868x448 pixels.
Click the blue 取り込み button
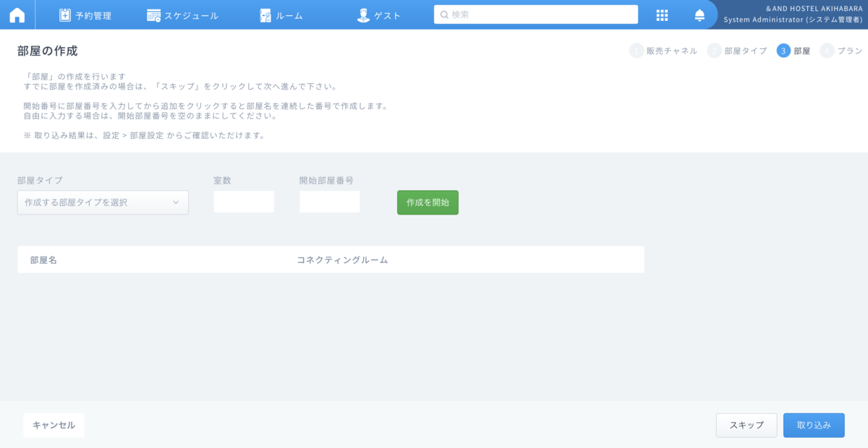[814, 425]
